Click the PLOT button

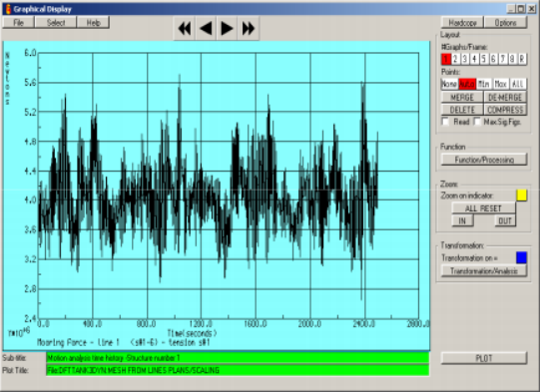[x=484, y=358]
